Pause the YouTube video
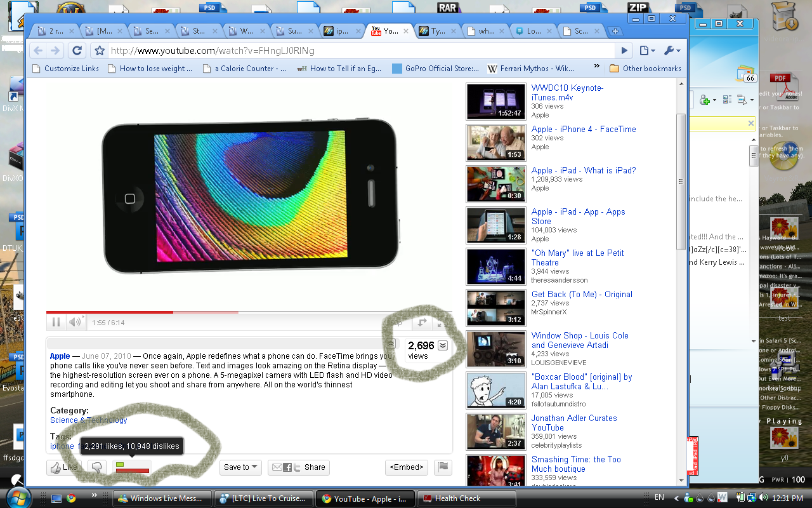 [x=56, y=322]
